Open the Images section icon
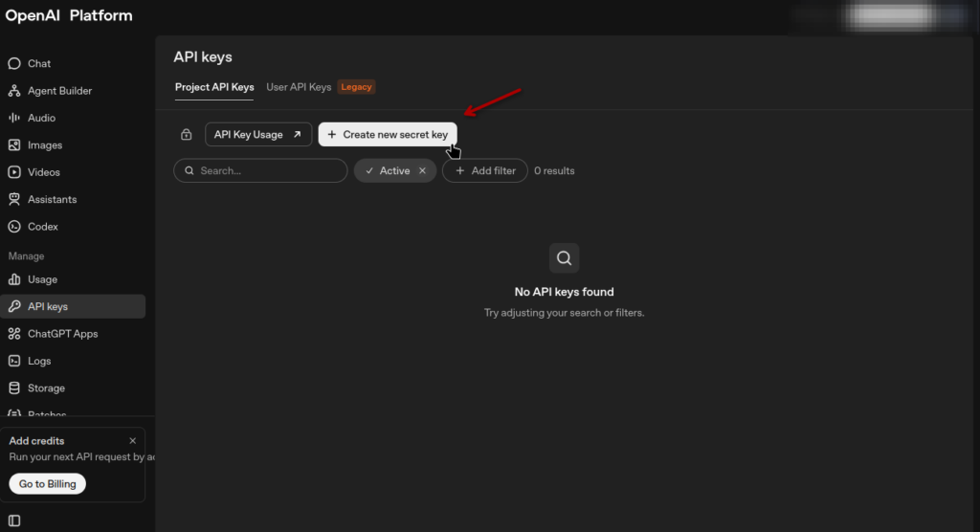The image size is (980, 532). (x=13, y=145)
